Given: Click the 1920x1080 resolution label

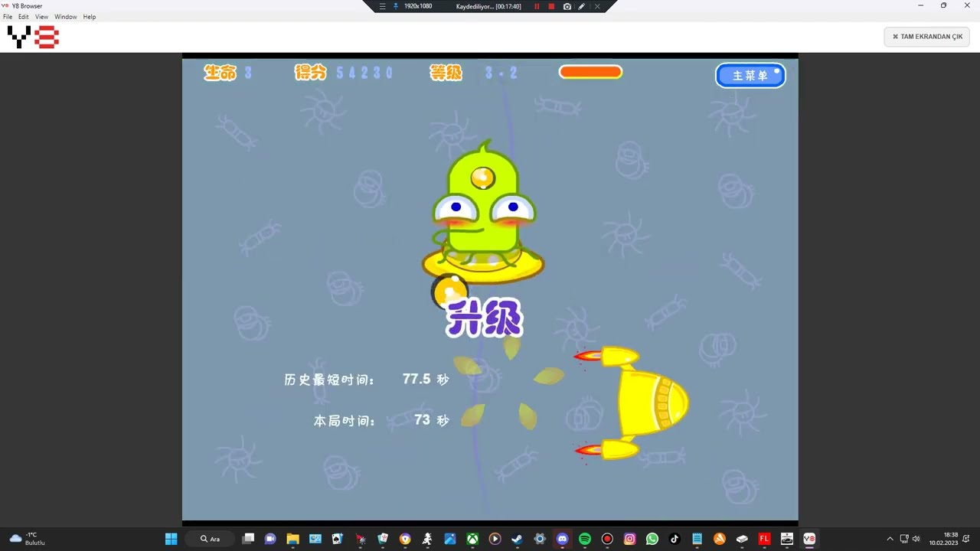Looking at the screenshot, I should point(418,6).
